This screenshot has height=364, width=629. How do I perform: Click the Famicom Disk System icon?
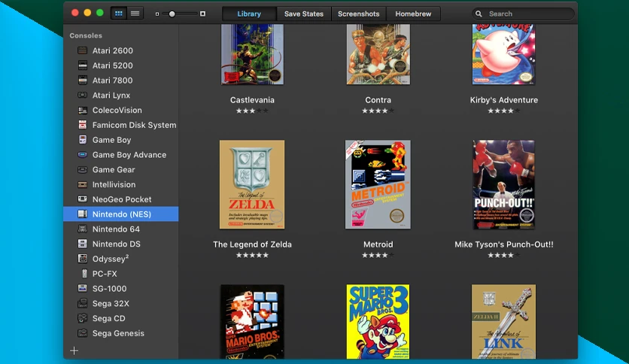(82, 125)
